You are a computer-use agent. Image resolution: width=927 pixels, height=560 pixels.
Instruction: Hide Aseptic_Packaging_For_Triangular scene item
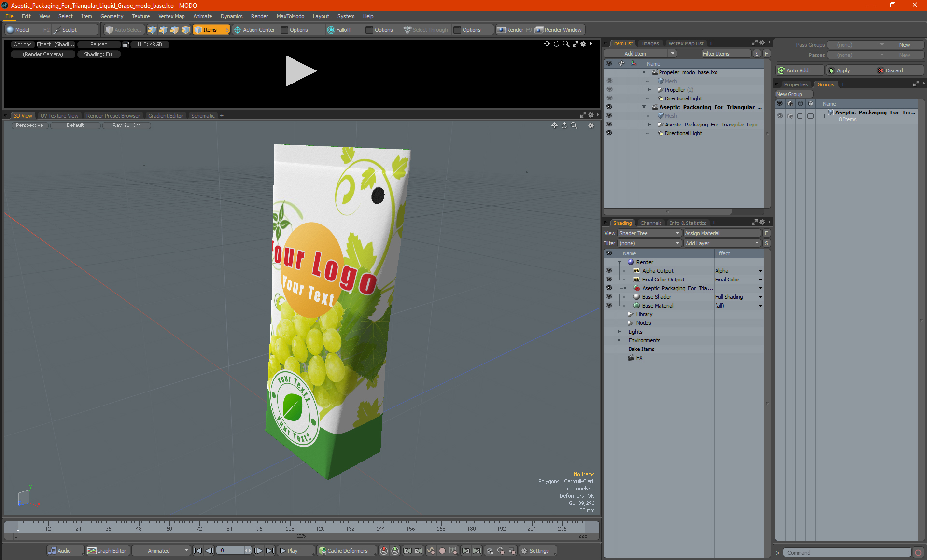pyautogui.click(x=609, y=107)
